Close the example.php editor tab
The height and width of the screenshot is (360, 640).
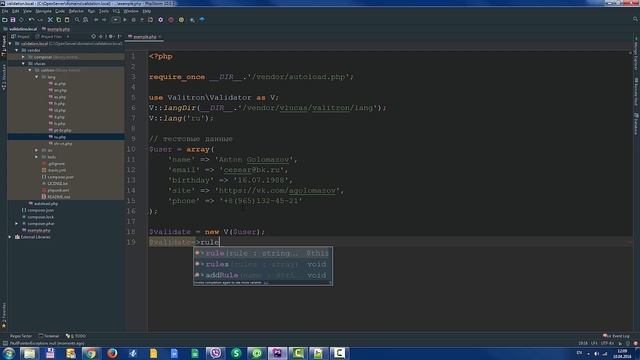pyautogui.click(x=160, y=37)
